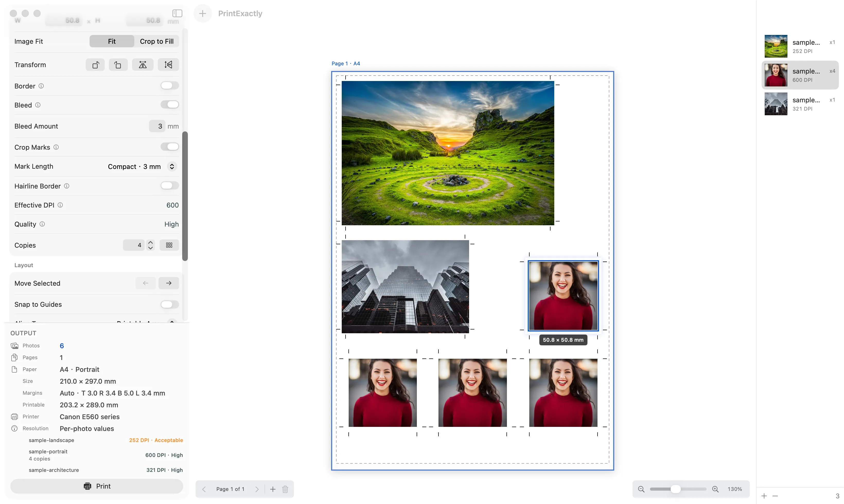This screenshot has width=844, height=504.
Task: Click the copies grid fill icon
Action: pos(169,245)
